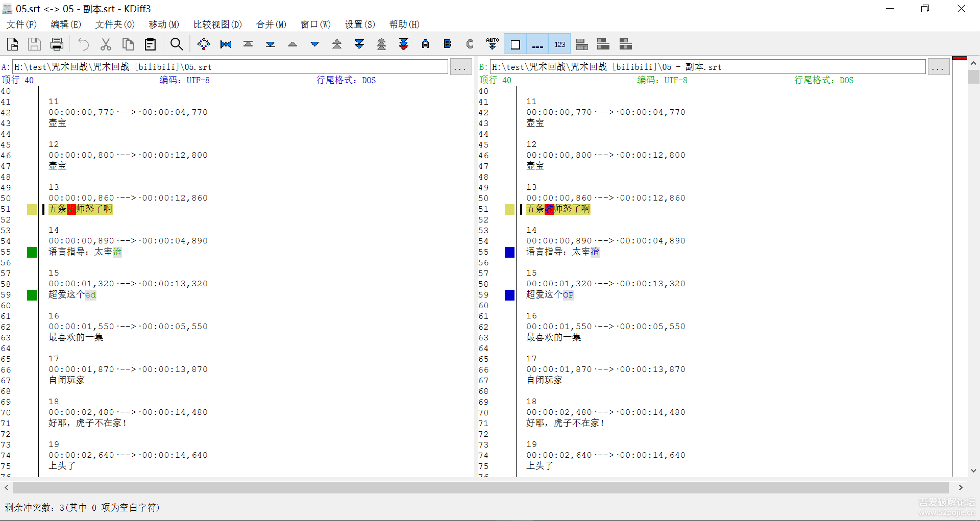980x521 pixels.
Task: Click the second split layout icon
Action: tap(603, 44)
